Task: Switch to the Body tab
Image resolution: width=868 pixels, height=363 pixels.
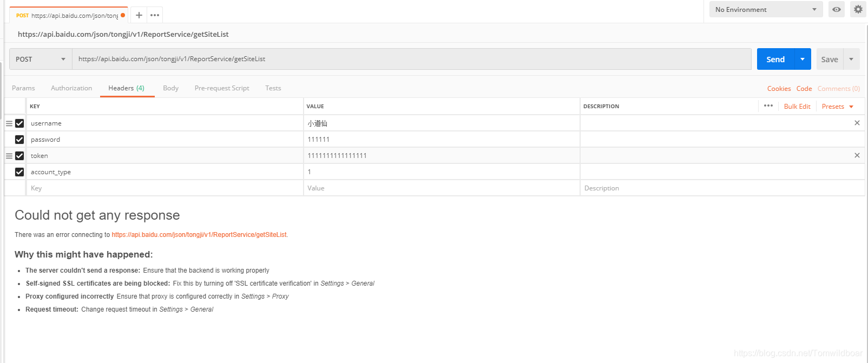Action: pos(170,88)
